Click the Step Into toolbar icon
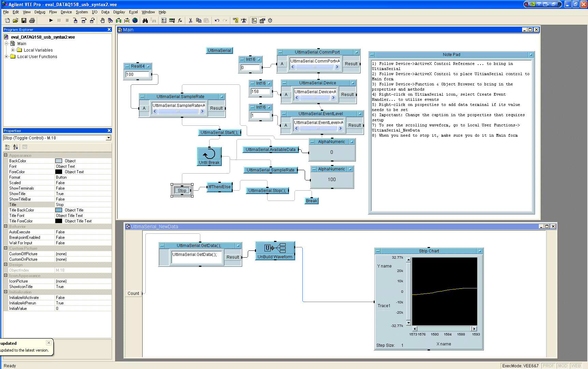Viewport: 588px width, 369px height. point(75,20)
